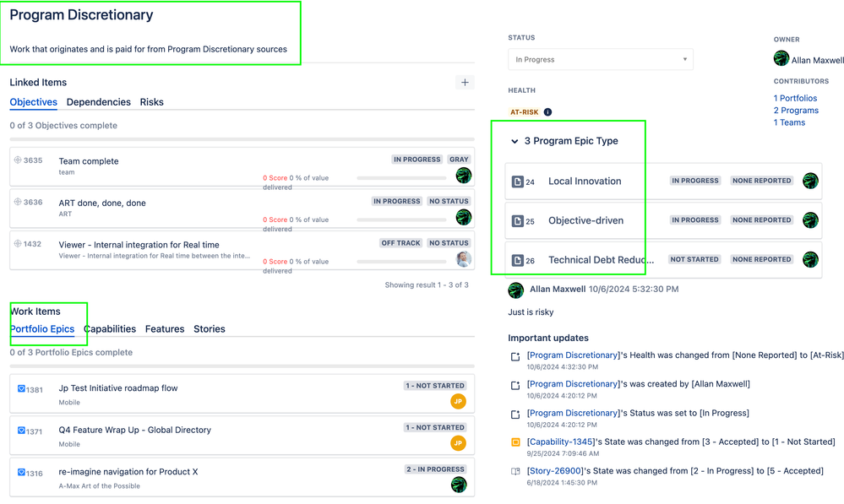Image resolution: width=844 pixels, height=504 pixels.
Task: Click Allan Maxwell owner avatar
Action: click(781, 58)
